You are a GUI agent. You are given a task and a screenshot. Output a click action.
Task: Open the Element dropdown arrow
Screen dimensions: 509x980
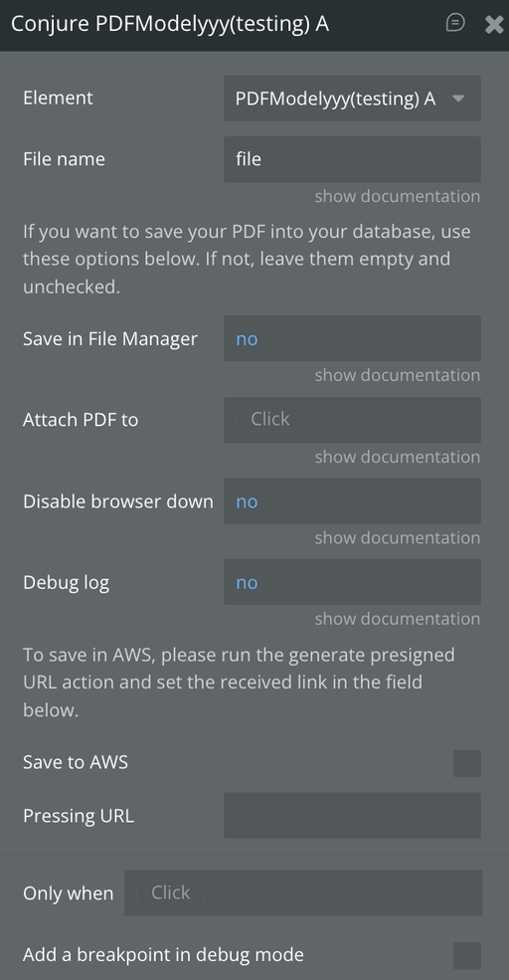[x=458, y=98]
